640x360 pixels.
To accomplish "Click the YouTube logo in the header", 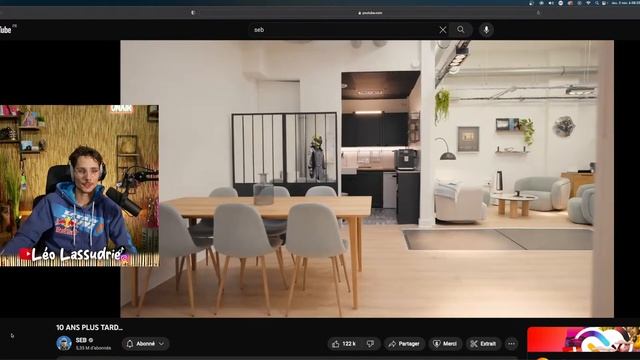I will click(6, 29).
